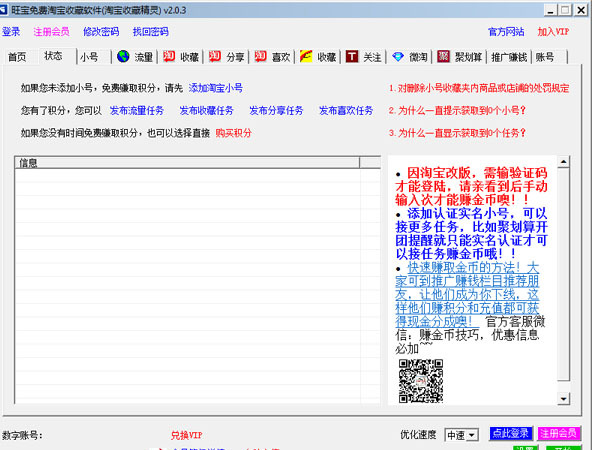Switch to the 状态 tab
The height and width of the screenshot is (450, 592).
(x=53, y=56)
